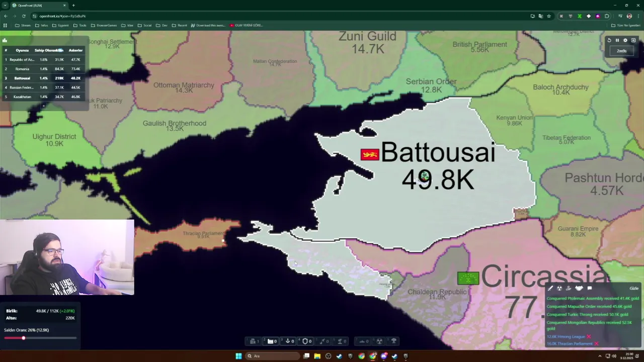The image size is (644, 362).
Task: Select Battousai row in leaderboard
Action: pos(43,78)
